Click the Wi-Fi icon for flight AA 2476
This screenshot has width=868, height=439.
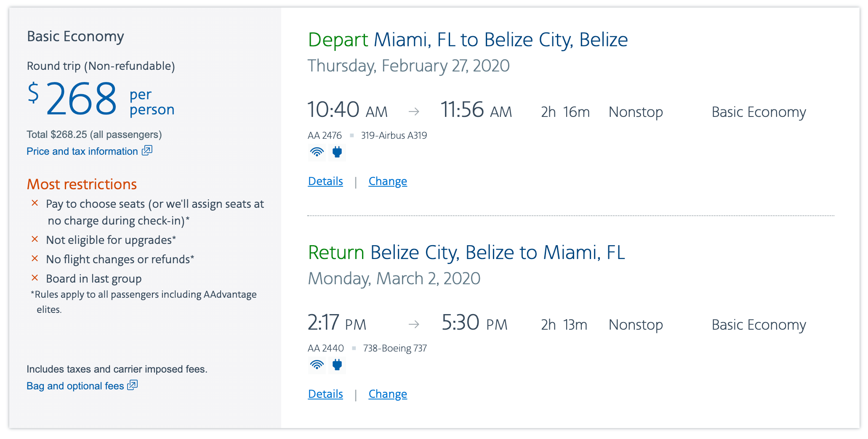tap(317, 152)
